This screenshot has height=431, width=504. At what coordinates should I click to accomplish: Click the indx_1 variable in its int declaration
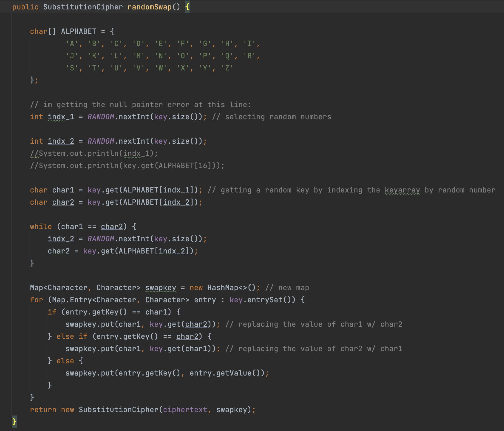[x=61, y=117]
